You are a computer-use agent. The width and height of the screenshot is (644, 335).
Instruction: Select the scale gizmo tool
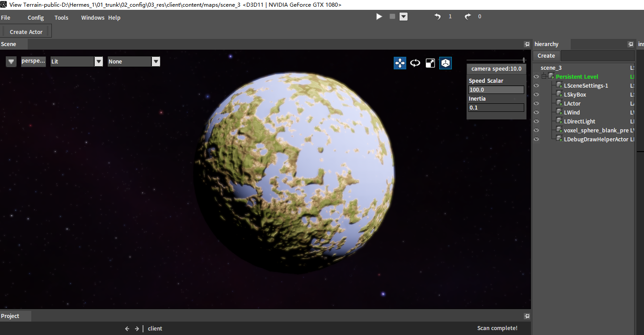(430, 63)
